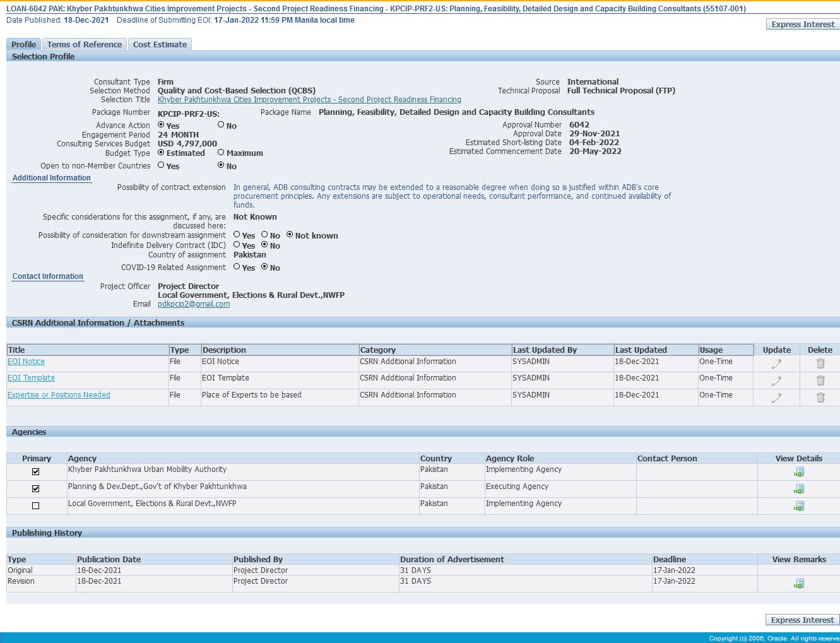Delete the EOI Notice attachment via trash icon
This screenshot has height=643, width=840.
[x=820, y=363]
